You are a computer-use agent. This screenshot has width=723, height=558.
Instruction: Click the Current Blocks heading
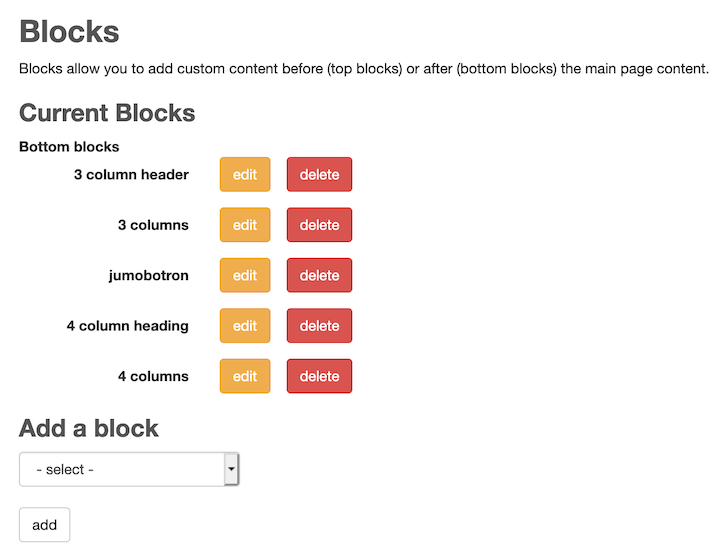[107, 113]
